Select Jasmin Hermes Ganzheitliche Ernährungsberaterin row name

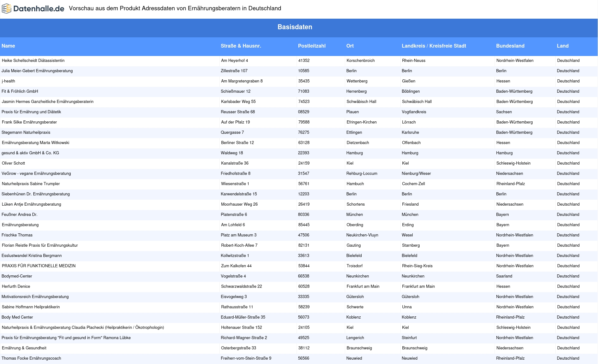point(48,102)
